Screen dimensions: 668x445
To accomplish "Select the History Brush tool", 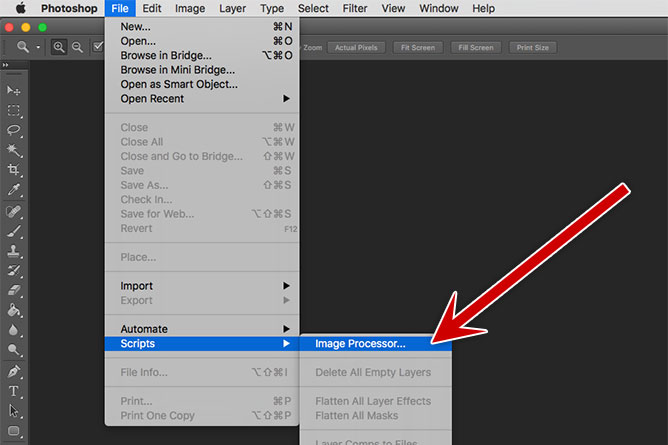I will (14, 271).
